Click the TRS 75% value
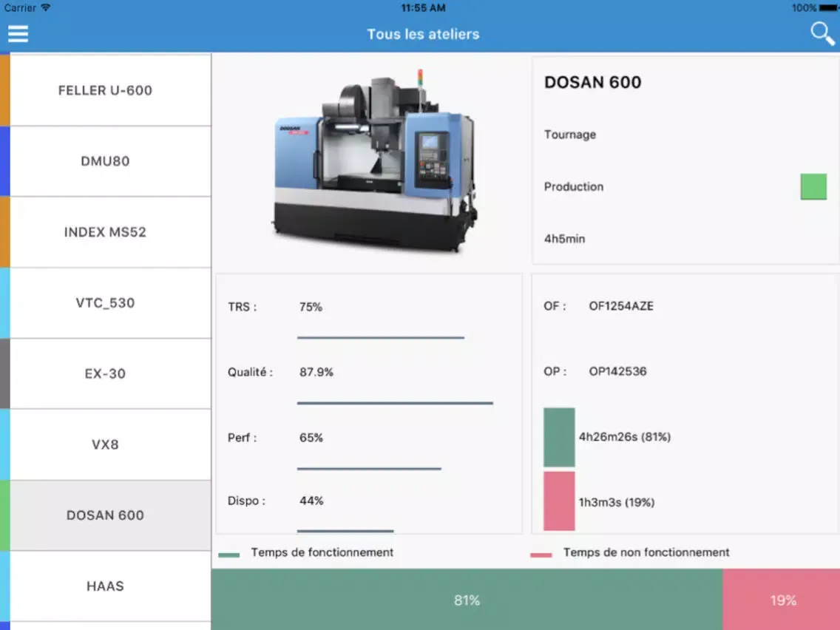The image size is (840, 630). pos(311,307)
